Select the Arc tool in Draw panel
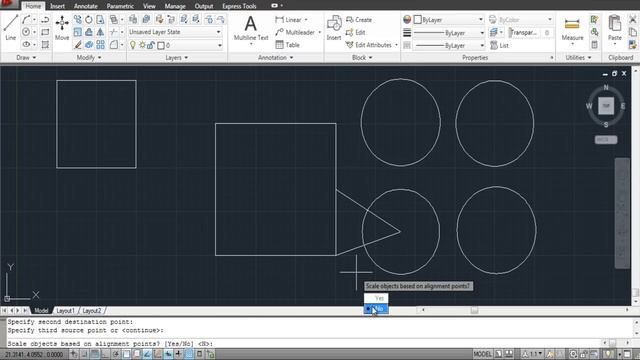Screen dimensions: 640x360 26,19
